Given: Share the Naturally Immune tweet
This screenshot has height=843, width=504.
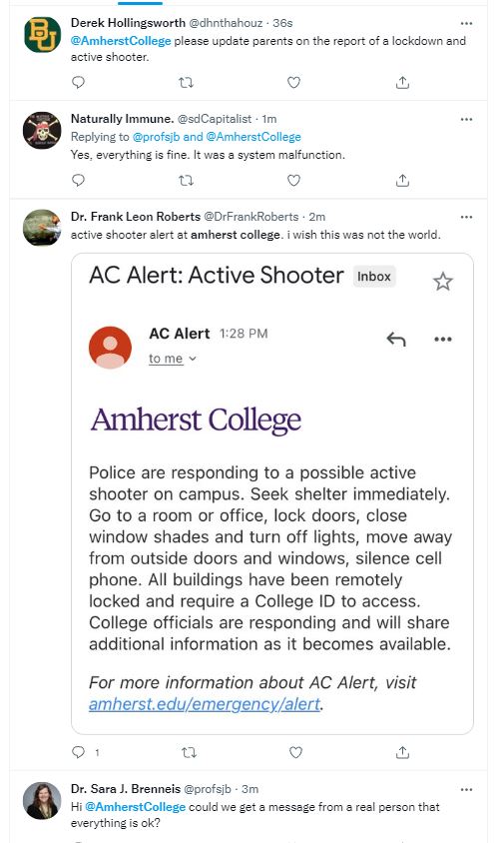Looking at the screenshot, I should [402, 180].
